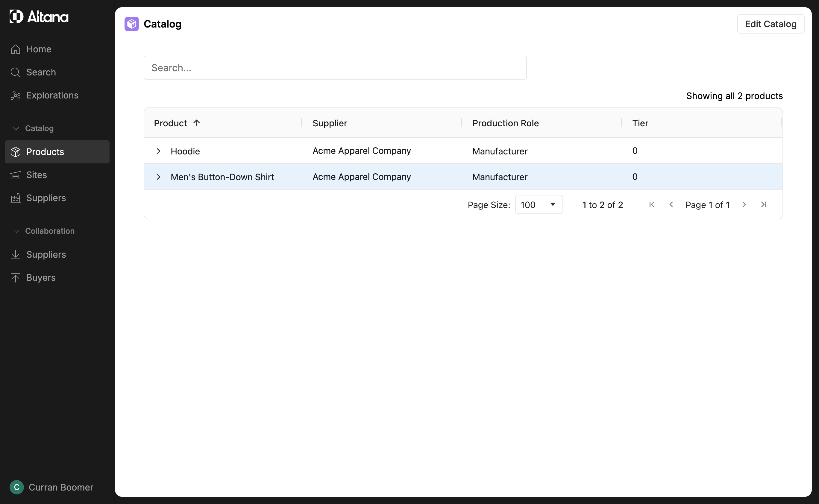Collapse the Collaboration sidebar section
The height and width of the screenshot is (504, 819).
pyautogui.click(x=16, y=231)
